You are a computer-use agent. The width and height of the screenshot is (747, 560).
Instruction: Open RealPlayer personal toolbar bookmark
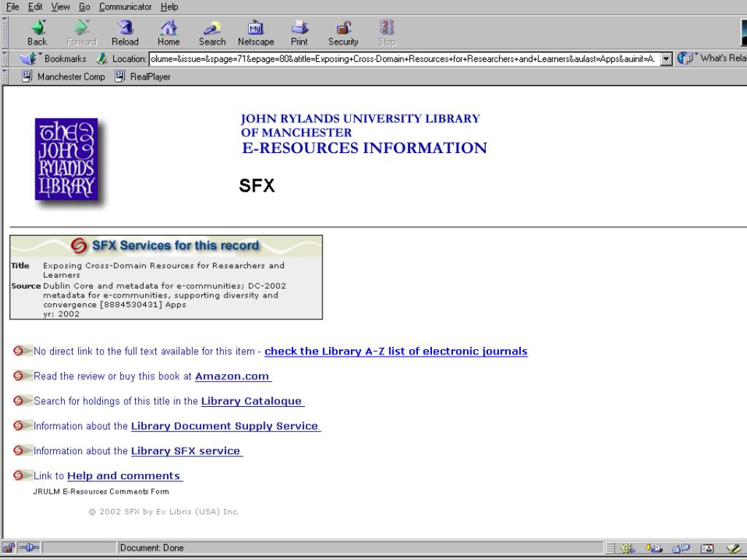142,76
